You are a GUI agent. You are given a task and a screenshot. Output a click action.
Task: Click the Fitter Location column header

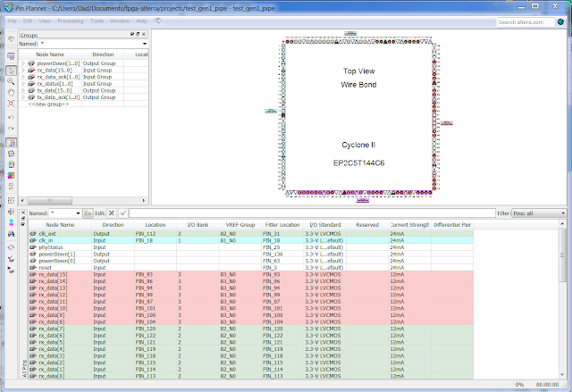pyautogui.click(x=282, y=225)
